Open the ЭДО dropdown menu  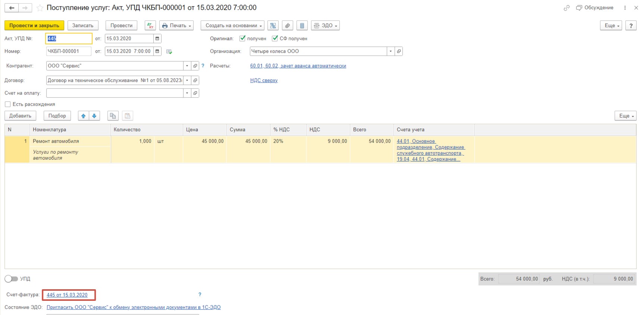click(x=325, y=25)
